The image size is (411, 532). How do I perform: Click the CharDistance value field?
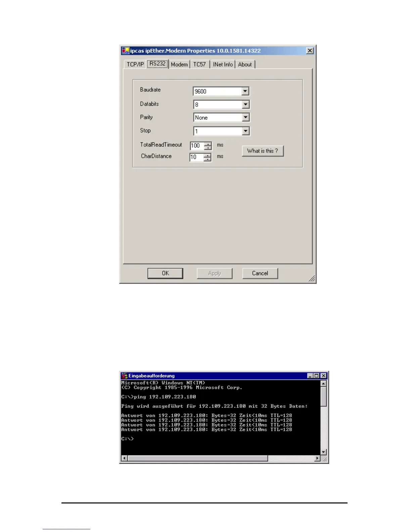click(197, 157)
